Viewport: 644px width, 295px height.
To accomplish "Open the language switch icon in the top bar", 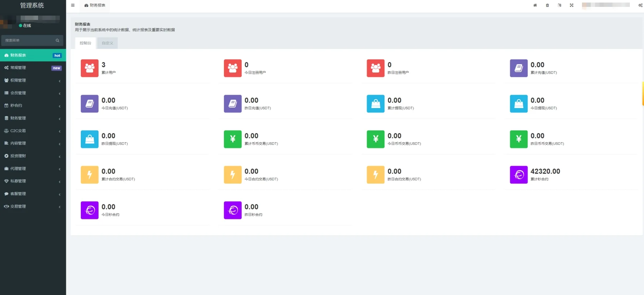I will coord(560,5).
